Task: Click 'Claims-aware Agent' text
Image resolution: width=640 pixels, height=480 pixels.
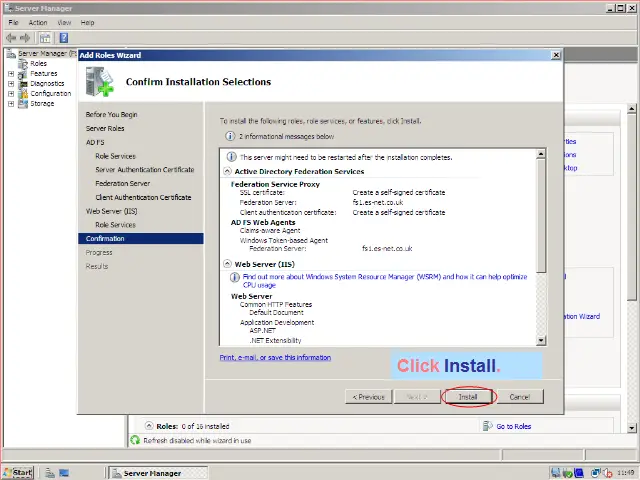Action: coord(270,231)
